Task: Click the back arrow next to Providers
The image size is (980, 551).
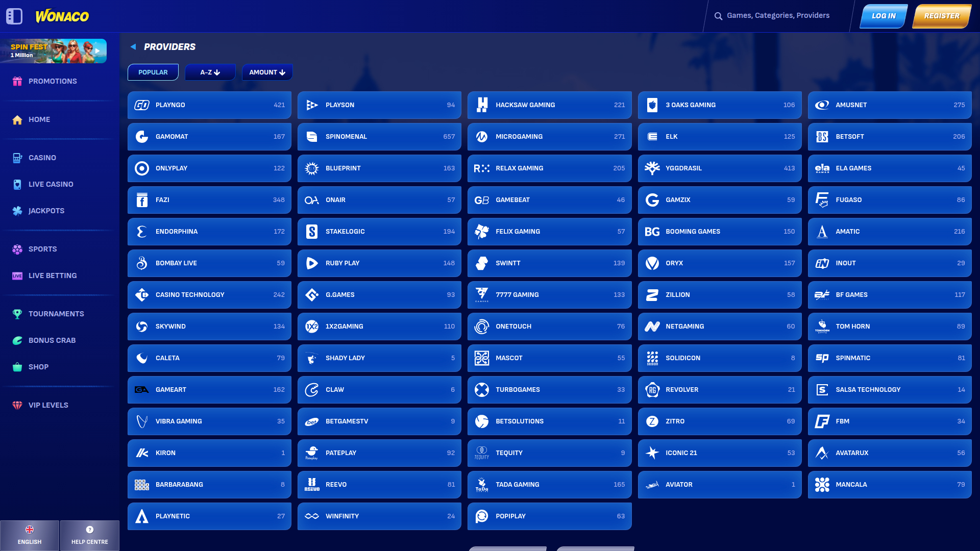Action: click(133, 47)
